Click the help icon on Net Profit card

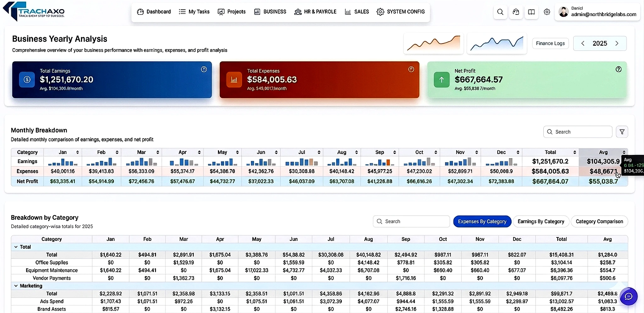pyautogui.click(x=618, y=69)
